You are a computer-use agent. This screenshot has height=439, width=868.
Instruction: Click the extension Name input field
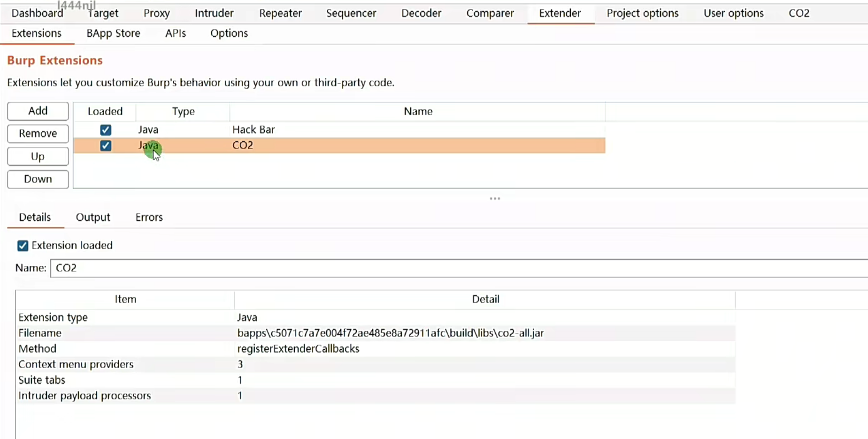pyautogui.click(x=459, y=268)
